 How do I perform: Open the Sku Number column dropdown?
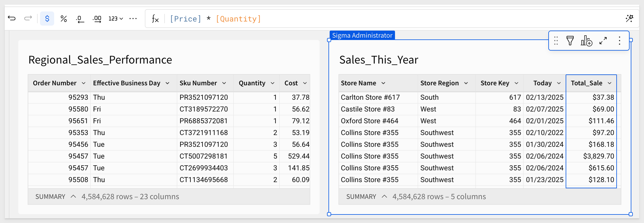click(x=224, y=83)
